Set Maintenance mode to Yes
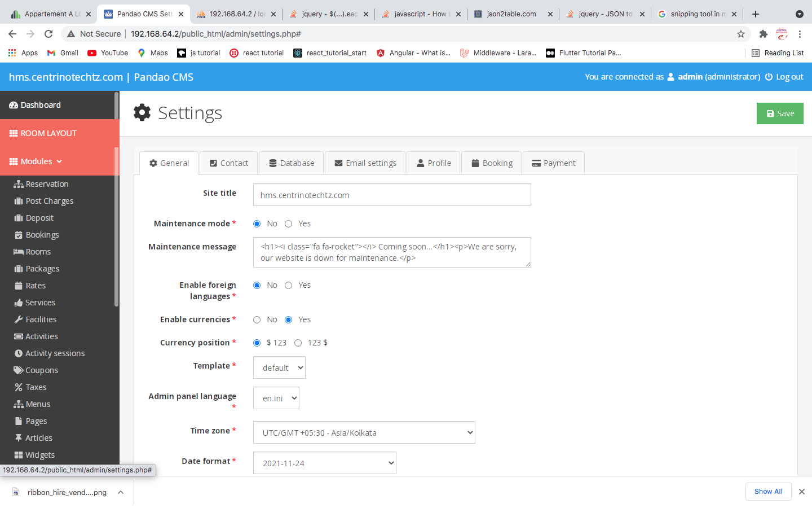This screenshot has width=812, height=508. (289, 224)
